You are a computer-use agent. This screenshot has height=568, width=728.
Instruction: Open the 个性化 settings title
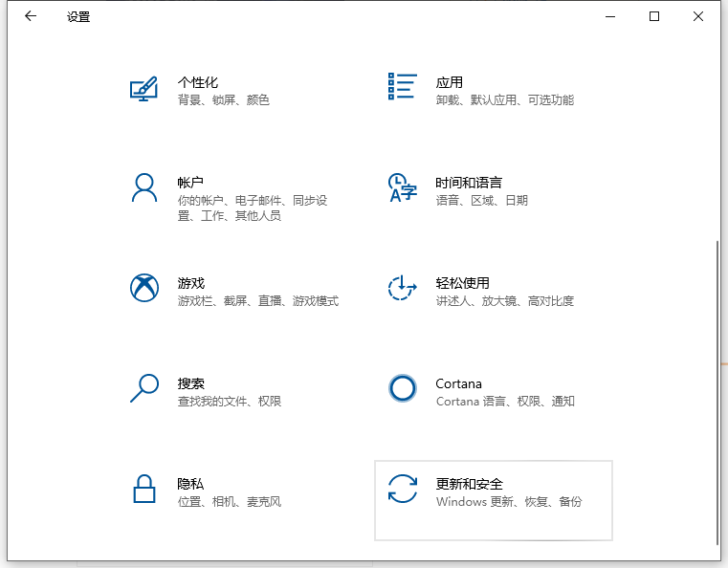pos(197,82)
